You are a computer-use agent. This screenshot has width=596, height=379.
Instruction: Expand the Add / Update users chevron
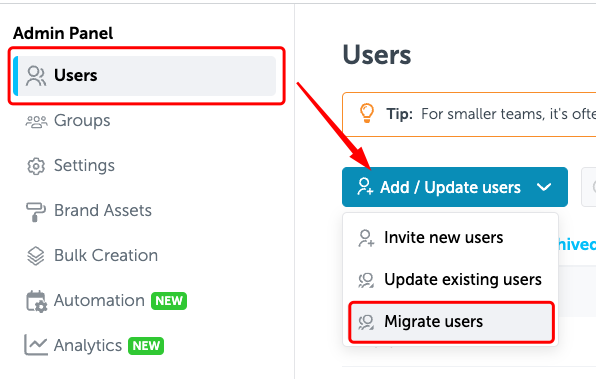click(544, 187)
